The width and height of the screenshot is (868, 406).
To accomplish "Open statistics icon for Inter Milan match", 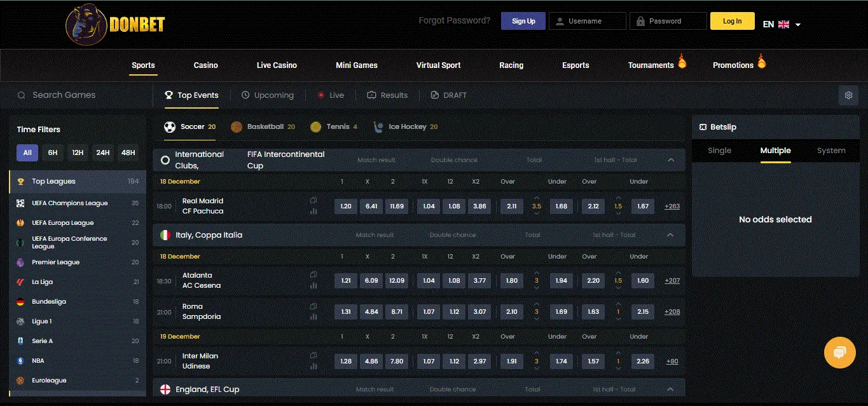I will point(313,366).
